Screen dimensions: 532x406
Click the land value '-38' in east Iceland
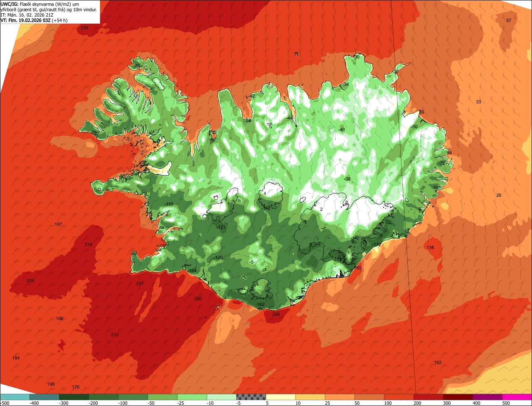click(347, 179)
